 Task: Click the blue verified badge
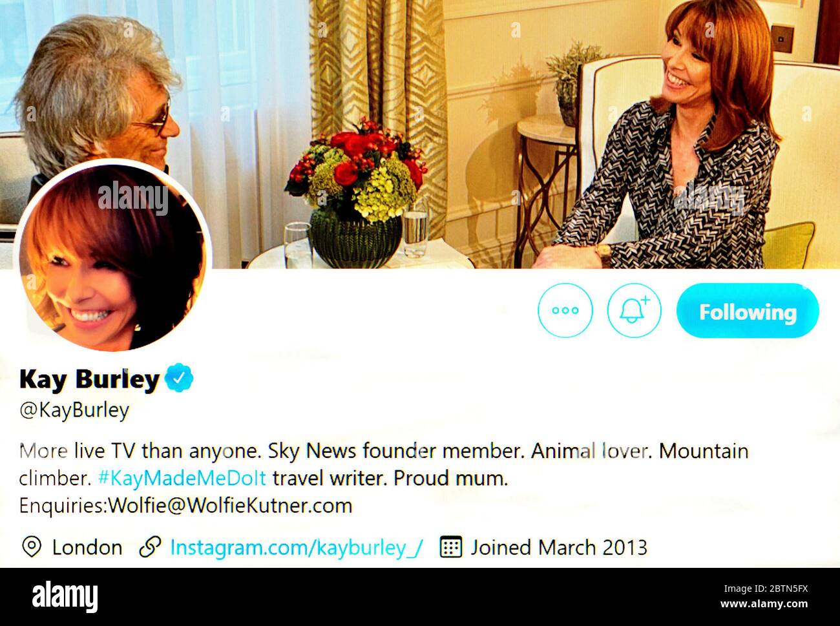click(x=179, y=379)
